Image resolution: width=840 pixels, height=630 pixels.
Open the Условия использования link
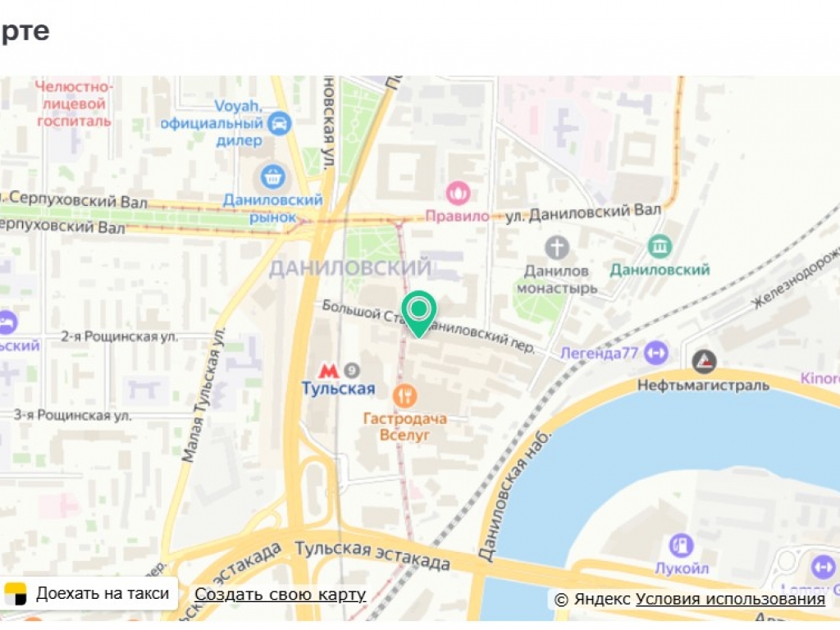[x=730, y=599]
